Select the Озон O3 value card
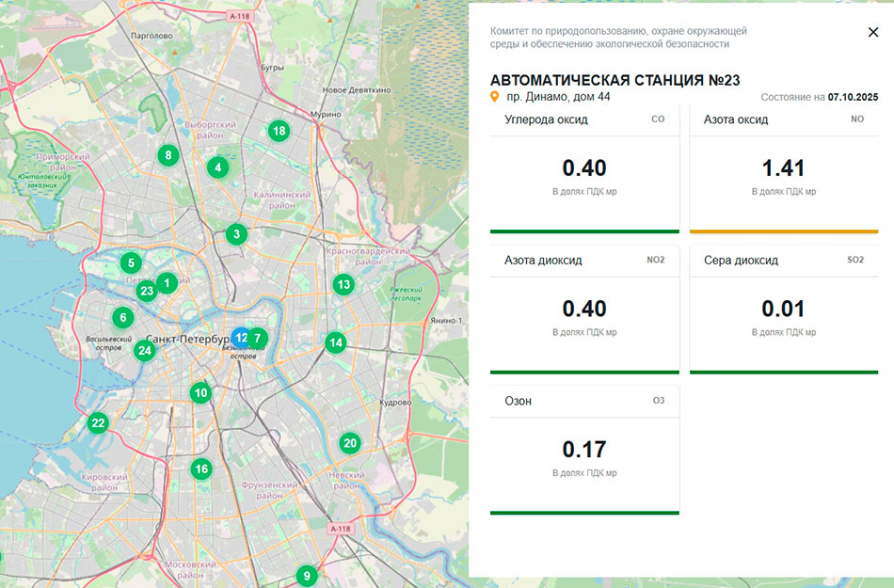 coord(584,451)
